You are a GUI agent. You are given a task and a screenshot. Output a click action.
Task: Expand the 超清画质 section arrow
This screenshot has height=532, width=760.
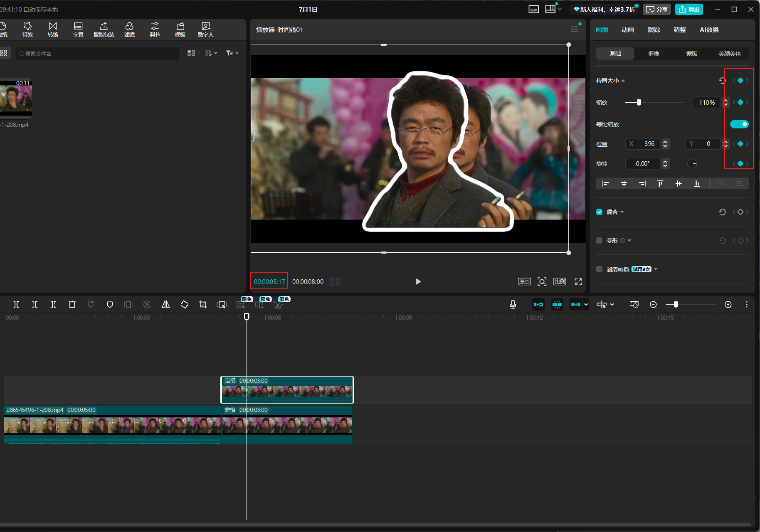(656, 269)
